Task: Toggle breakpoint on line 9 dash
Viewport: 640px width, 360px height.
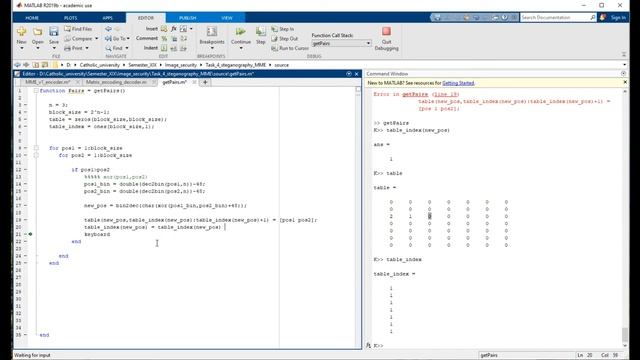Action: (25, 148)
